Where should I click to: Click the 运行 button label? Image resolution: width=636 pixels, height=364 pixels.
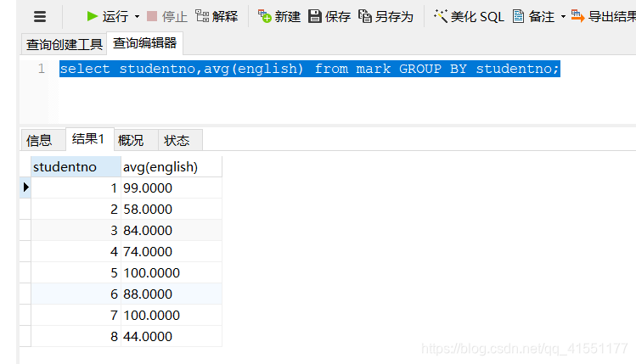(115, 17)
